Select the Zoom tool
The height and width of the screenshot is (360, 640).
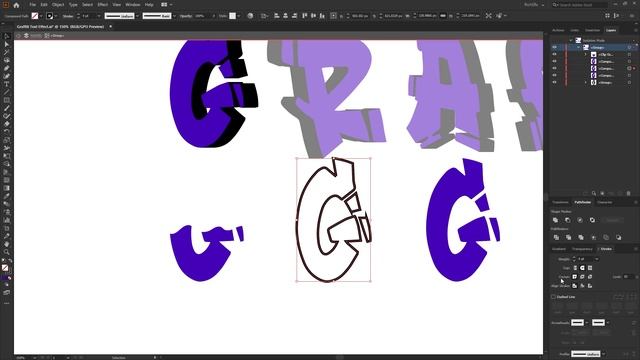tap(7, 252)
